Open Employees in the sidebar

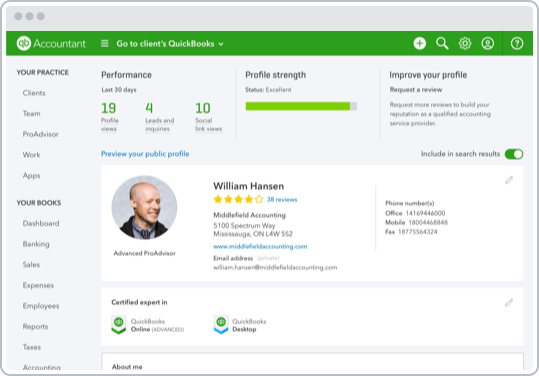(x=41, y=306)
